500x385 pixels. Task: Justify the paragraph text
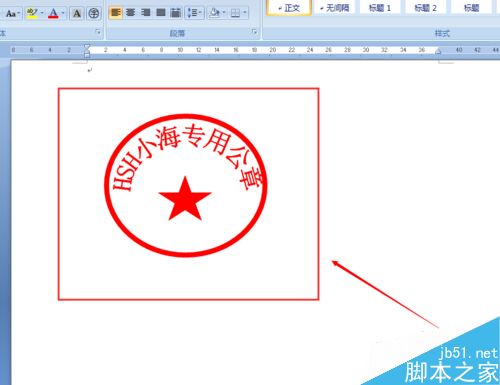click(161, 13)
